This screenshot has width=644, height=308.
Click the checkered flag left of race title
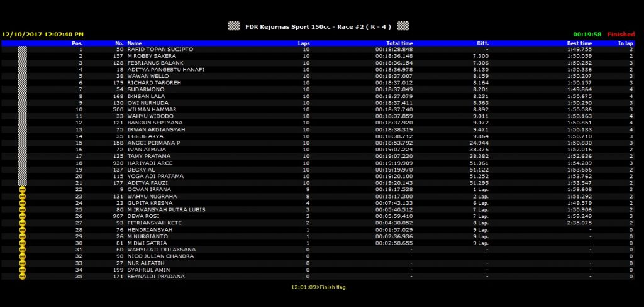click(234, 26)
